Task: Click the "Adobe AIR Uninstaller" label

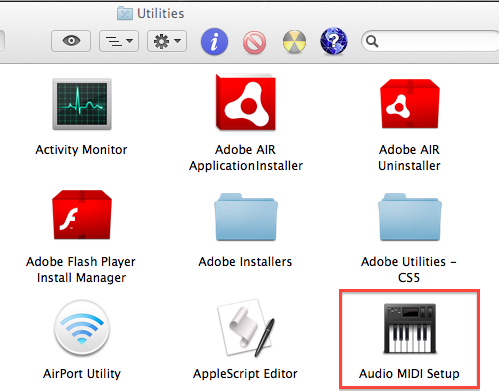Action: click(x=409, y=158)
